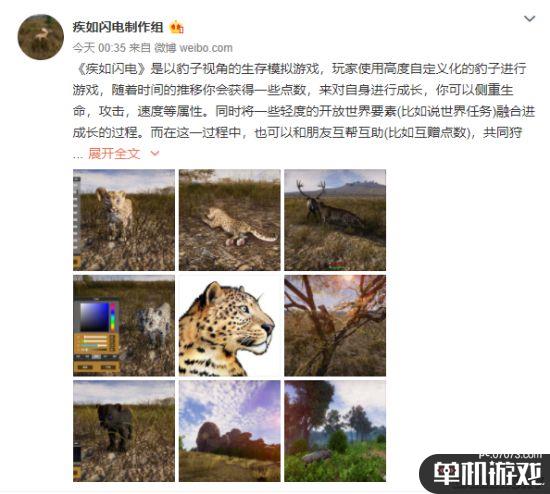Click the 疾如闪电制作组 profile avatar
The height and width of the screenshot is (494, 550).
(x=41, y=37)
